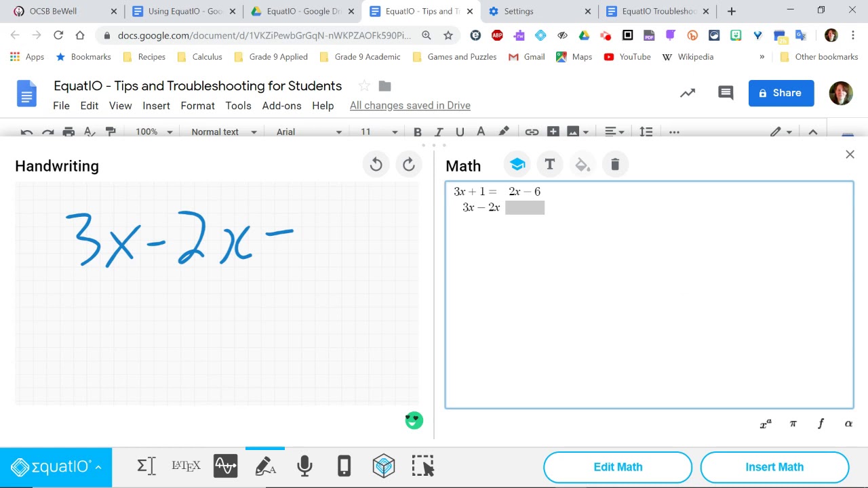This screenshot has width=868, height=488.
Task: Open EquatIO Mobile phone icon
Action: click(x=344, y=466)
